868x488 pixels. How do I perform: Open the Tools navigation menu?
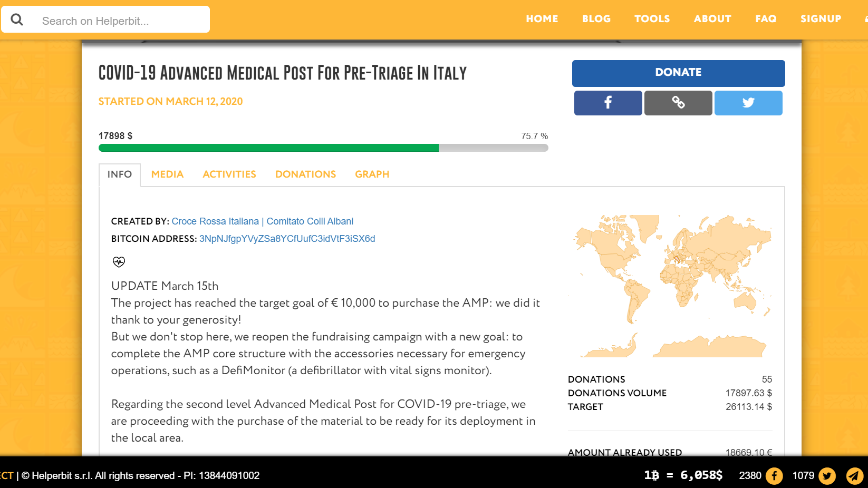(652, 19)
